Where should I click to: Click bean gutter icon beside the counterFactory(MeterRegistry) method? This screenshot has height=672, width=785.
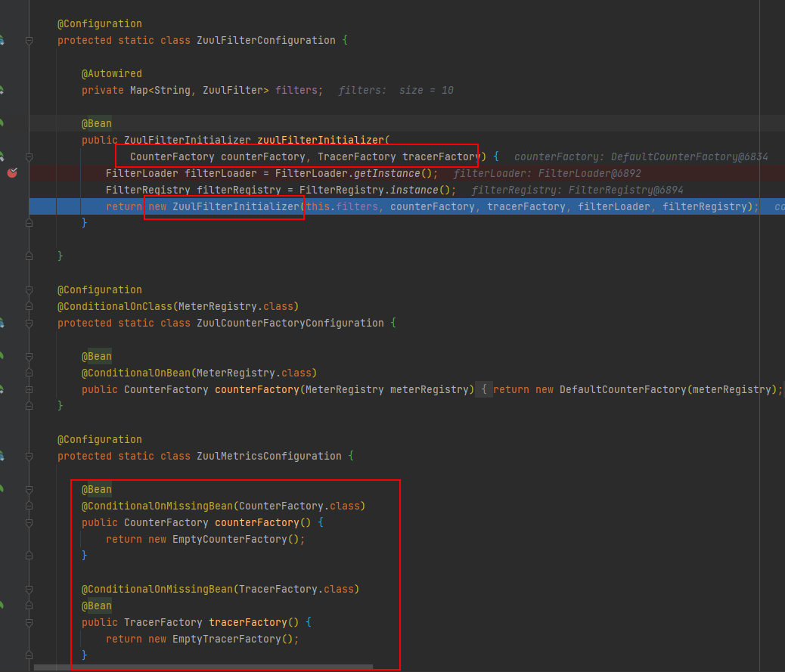pyautogui.click(x=2, y=389)
